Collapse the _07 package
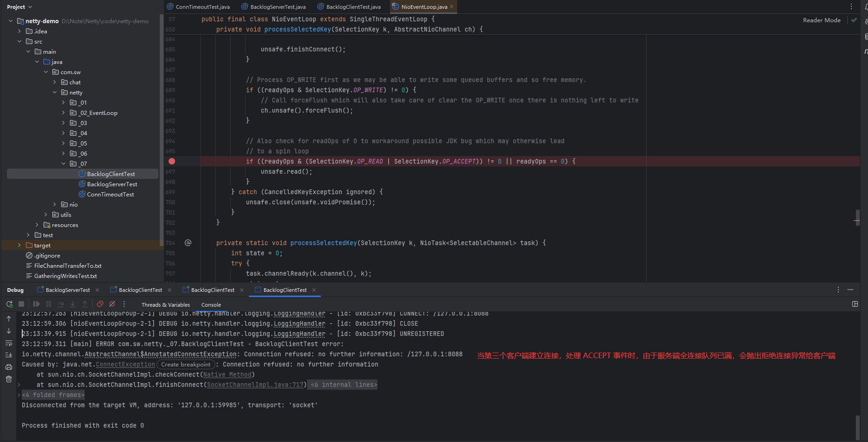This screenshot has width=868, height=442. click(63, 164)
